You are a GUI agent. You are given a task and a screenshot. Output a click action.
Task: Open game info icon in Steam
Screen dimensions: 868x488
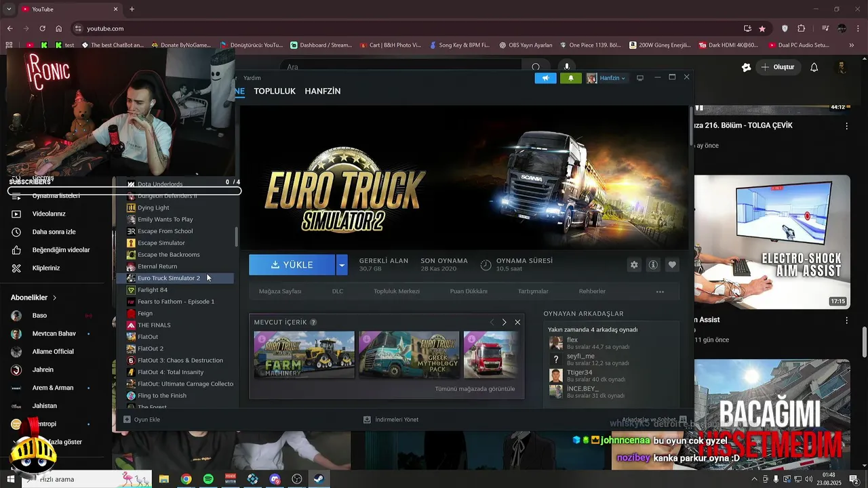point(653,265)
